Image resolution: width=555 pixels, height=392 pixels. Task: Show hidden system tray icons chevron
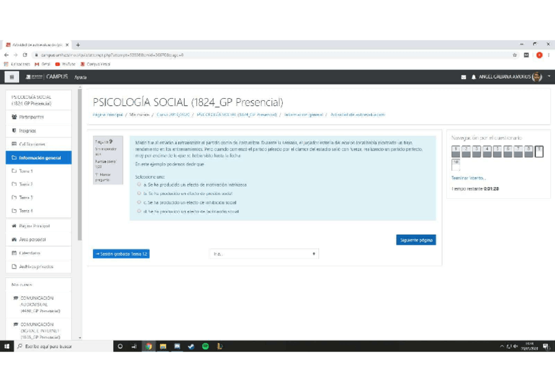[x=501, y=346]
